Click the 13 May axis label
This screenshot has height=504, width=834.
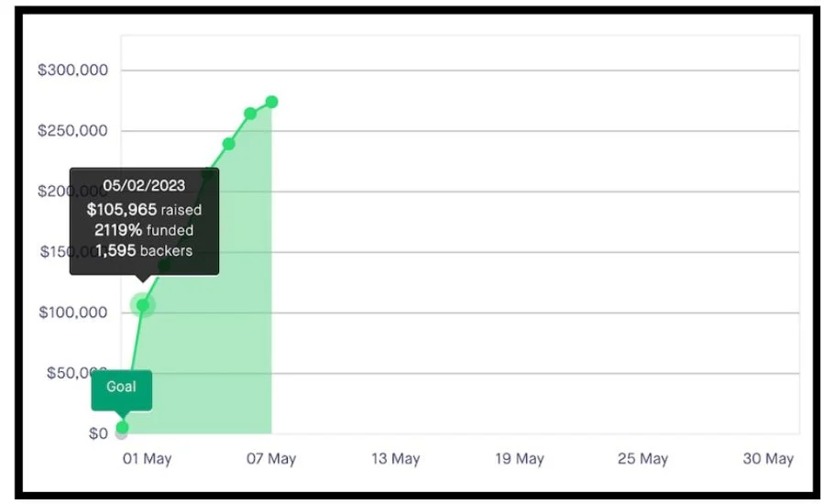click(396, 459)
